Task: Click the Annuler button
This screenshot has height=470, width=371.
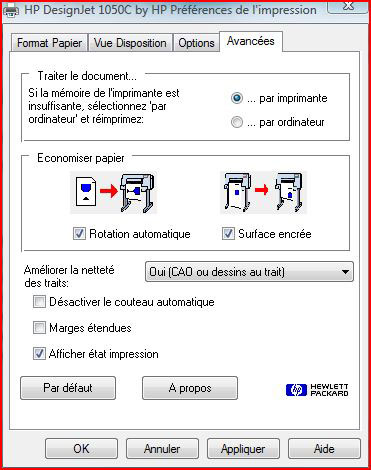Action: 162,449
